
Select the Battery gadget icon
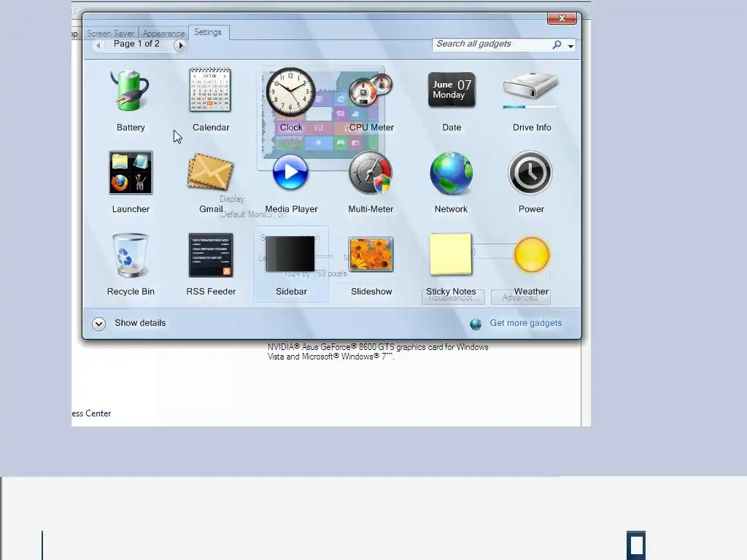130,91
